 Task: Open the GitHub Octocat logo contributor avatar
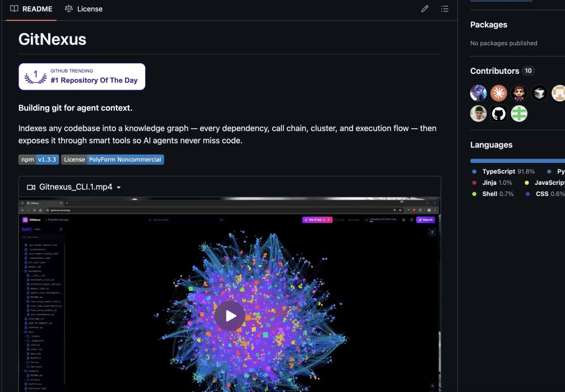(x=499, y=113)
